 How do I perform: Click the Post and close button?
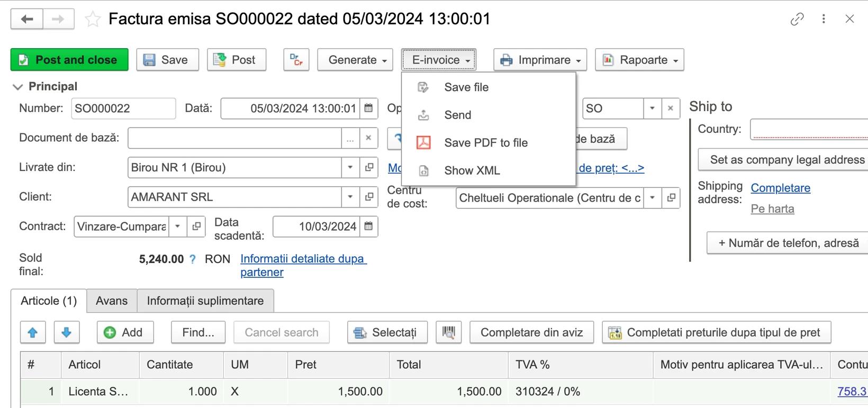[x=69, y=60]
